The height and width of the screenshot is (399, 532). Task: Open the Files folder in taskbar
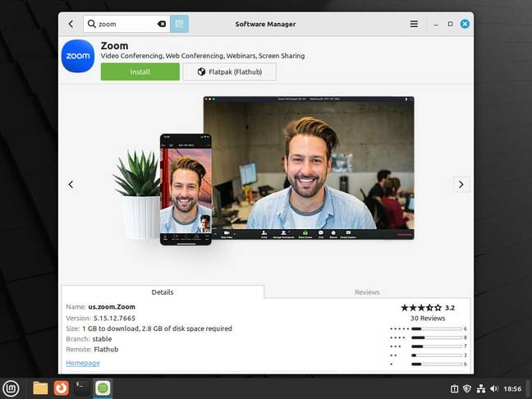[x=40, y=388]
